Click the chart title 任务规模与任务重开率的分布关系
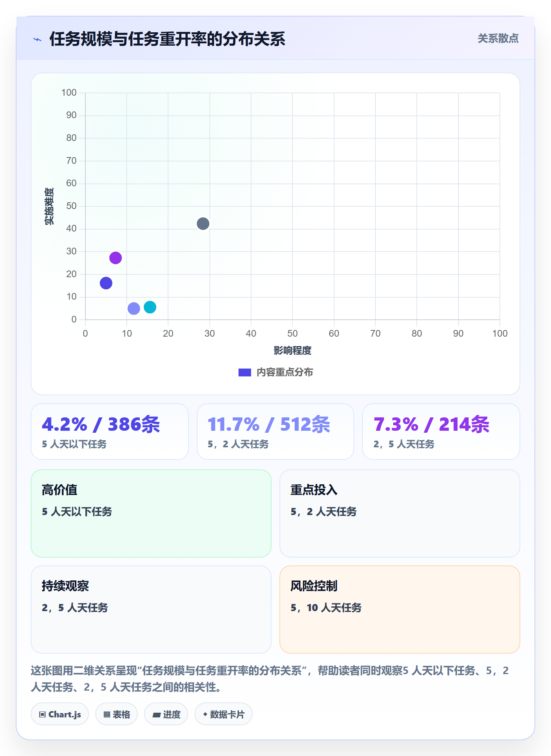 coord(167,39)
